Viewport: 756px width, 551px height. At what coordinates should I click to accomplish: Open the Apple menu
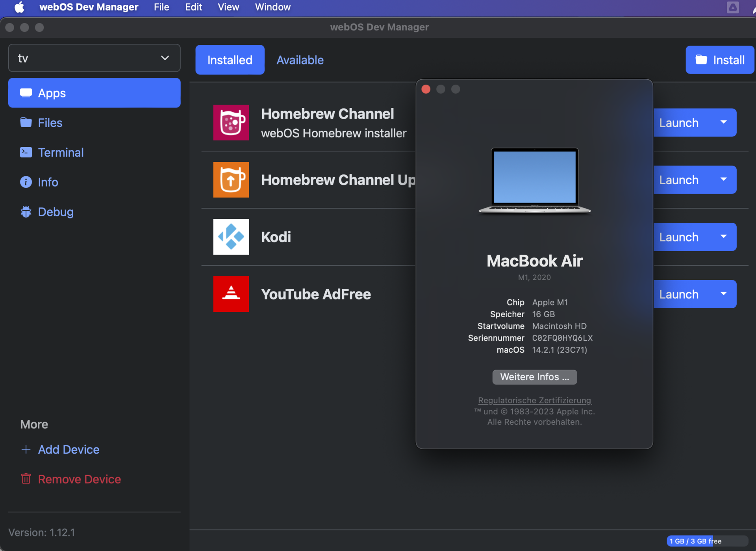click(x=19, y=7)
